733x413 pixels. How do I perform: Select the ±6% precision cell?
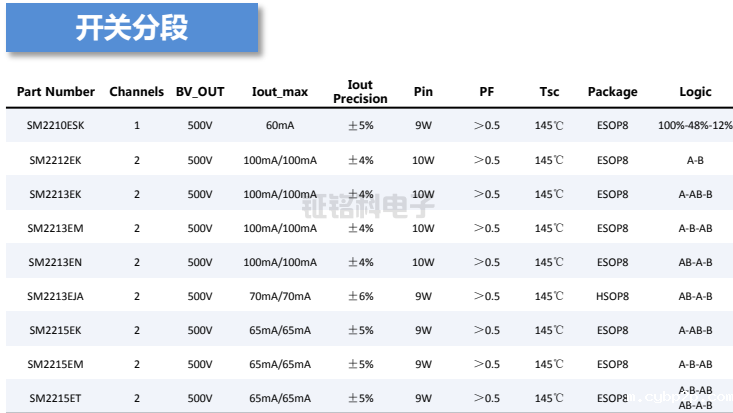point(360,296)
